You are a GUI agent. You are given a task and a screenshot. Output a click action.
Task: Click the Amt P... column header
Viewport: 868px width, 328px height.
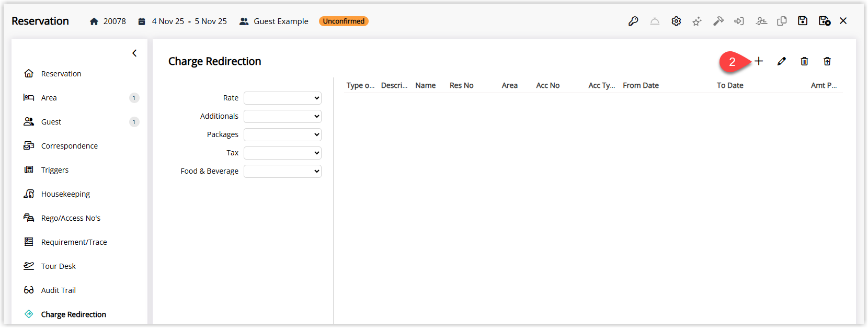(x=824, y=85)
